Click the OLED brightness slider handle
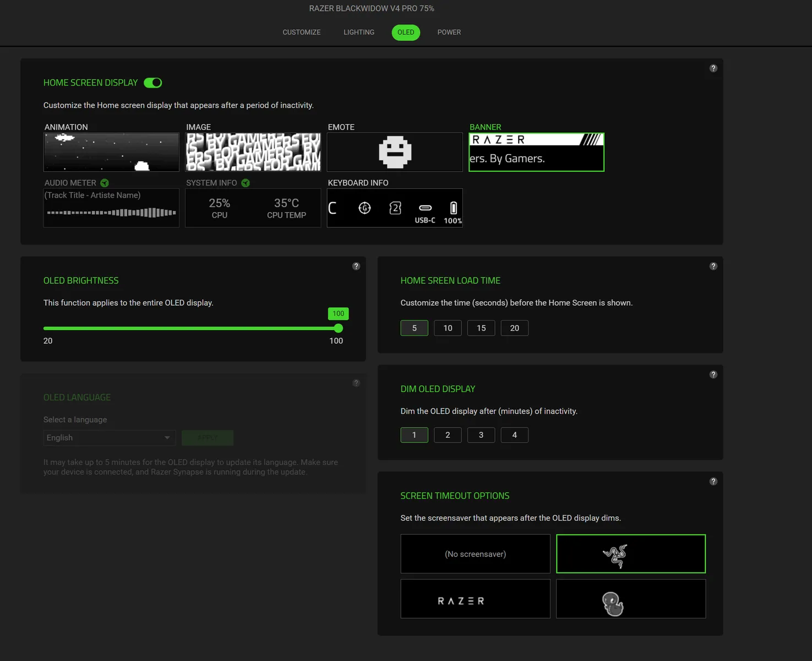The width and height of the screenshot is (812, 661). click(339, 328)
